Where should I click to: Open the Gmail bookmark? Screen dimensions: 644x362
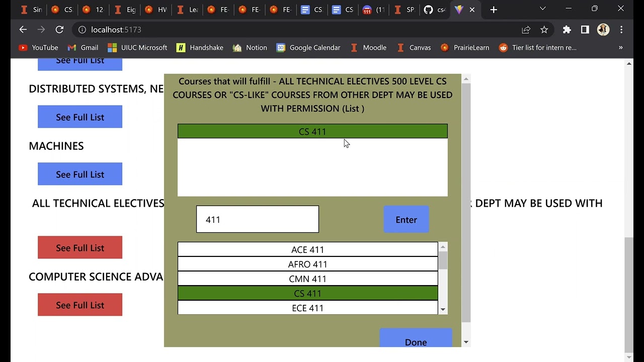[x=83, y=47]
